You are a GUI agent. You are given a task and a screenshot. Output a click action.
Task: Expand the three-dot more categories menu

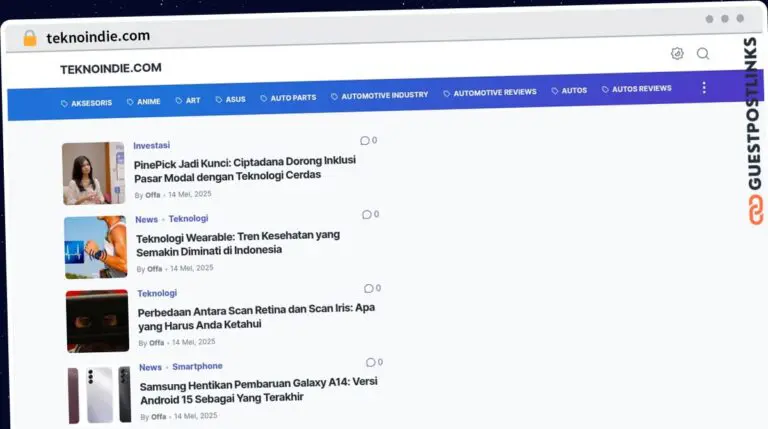(704, 88)
